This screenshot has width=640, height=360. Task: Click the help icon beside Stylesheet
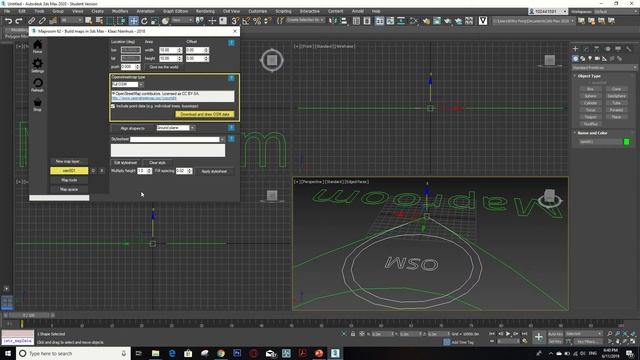click(x=231, y=139)
